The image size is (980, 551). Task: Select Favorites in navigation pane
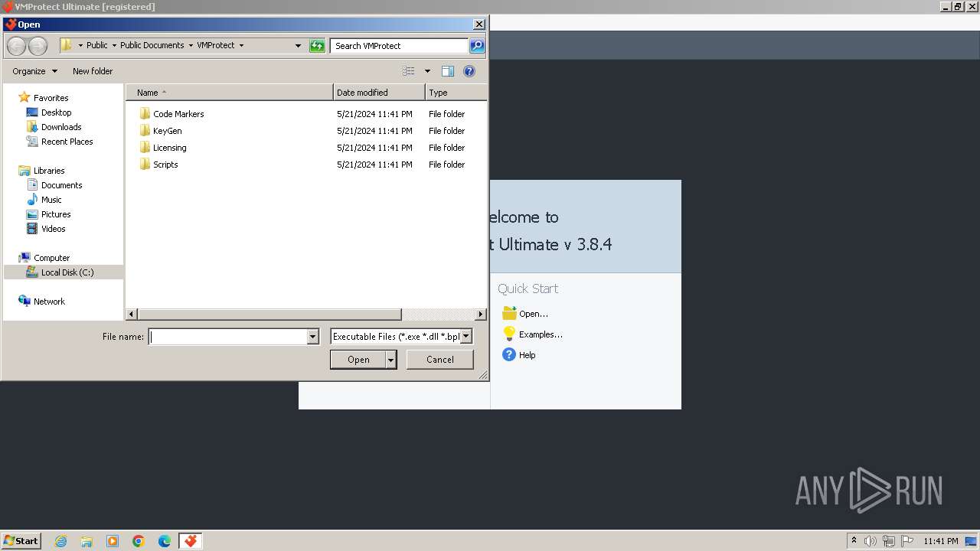click(51, 98)
